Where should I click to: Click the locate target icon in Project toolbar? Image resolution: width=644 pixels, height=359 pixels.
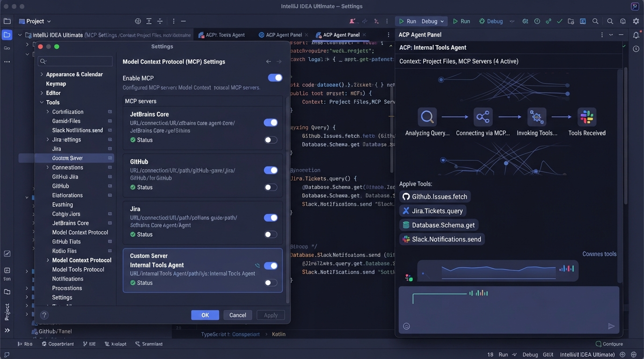tap(138, 21)
